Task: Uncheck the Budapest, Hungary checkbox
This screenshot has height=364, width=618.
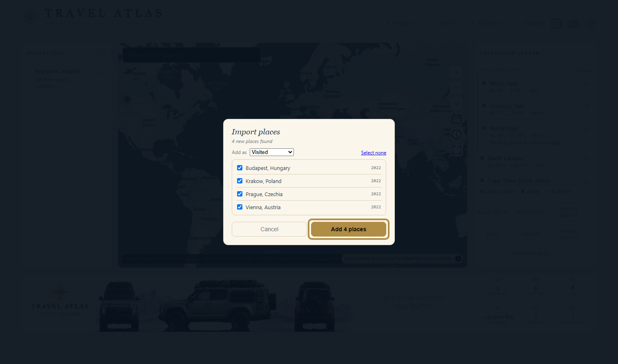Action: [240, 168]
